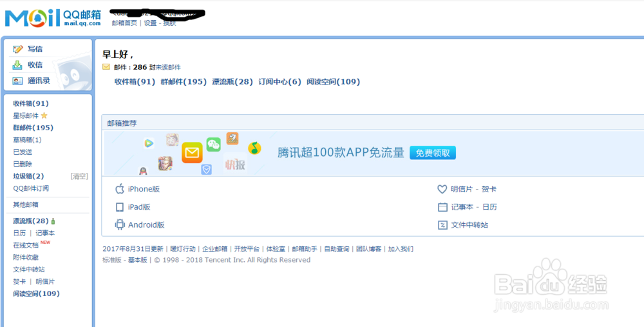Image resolution: width=644 pixels, height=327 pixels.
Task: Click the QQ penguin icon in banner
Action: click(142, 171)
